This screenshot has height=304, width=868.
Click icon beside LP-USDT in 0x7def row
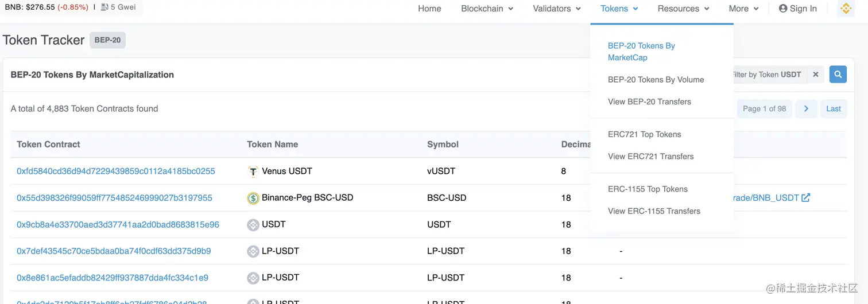pyautogui.click(x=253, y=251)
